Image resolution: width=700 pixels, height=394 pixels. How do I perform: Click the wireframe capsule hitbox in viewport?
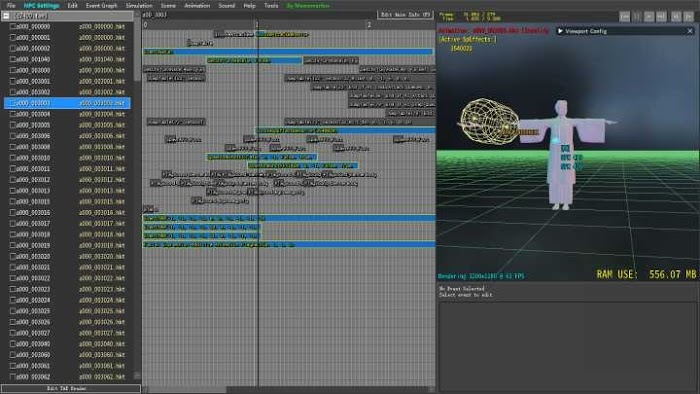489,121
